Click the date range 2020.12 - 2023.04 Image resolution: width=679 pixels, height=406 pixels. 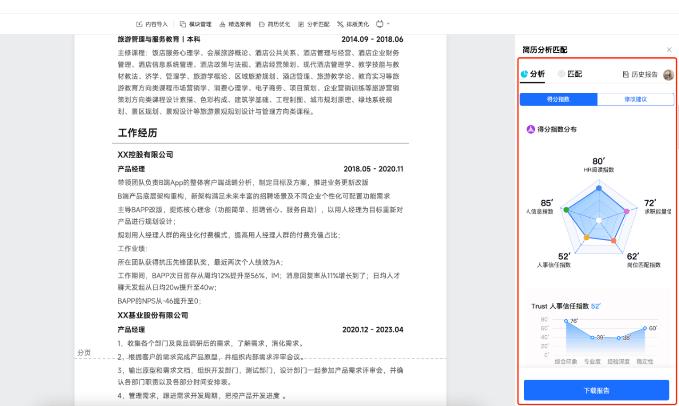(373, 329)
